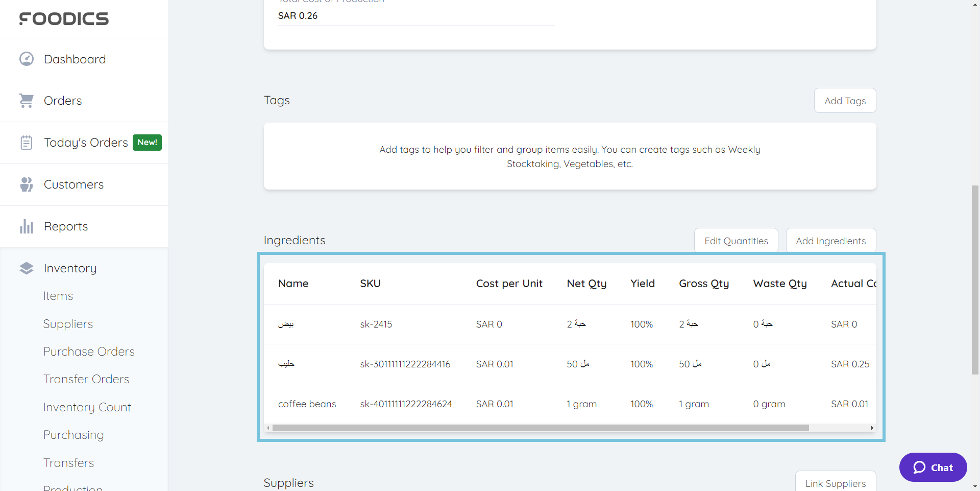
Task: Click the Add Tags button
Action: tap(845, 101)
